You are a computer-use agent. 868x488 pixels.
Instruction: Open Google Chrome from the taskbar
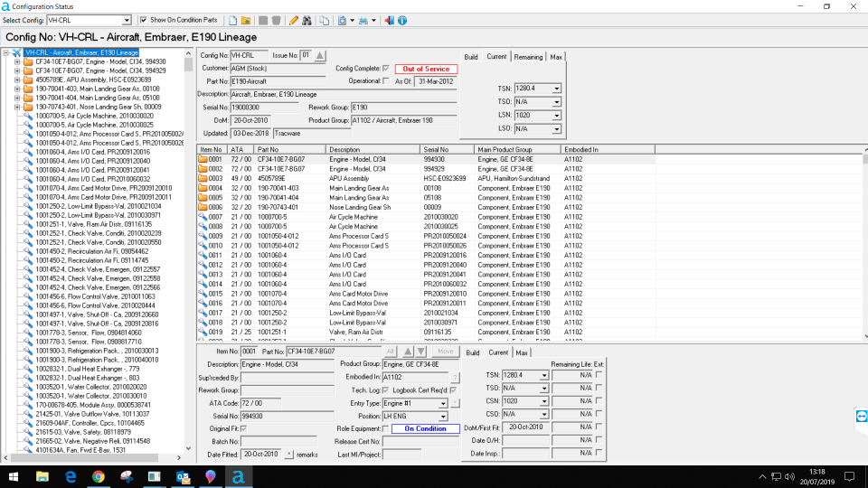click(x=99, y=476)
